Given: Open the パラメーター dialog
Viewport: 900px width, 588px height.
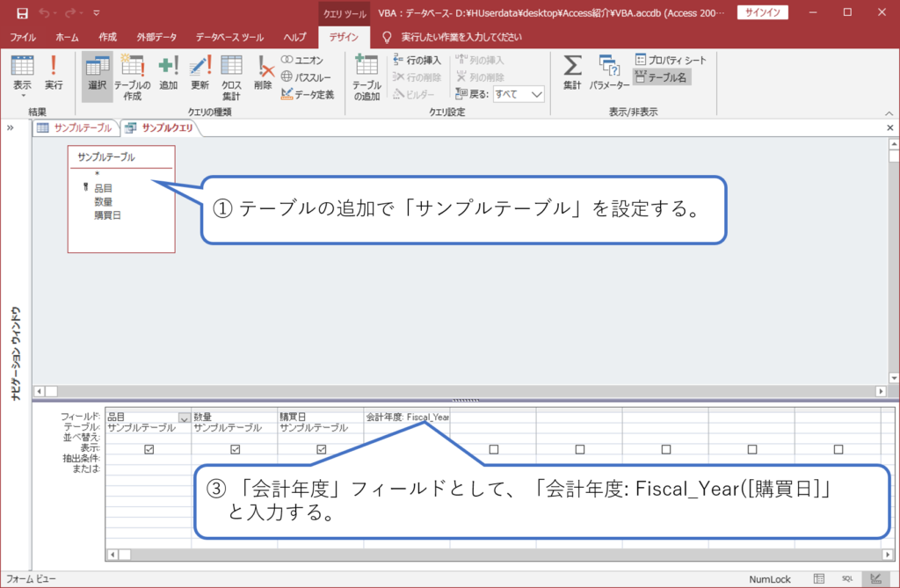Looking at the screenshot, I should pos(609,73).
